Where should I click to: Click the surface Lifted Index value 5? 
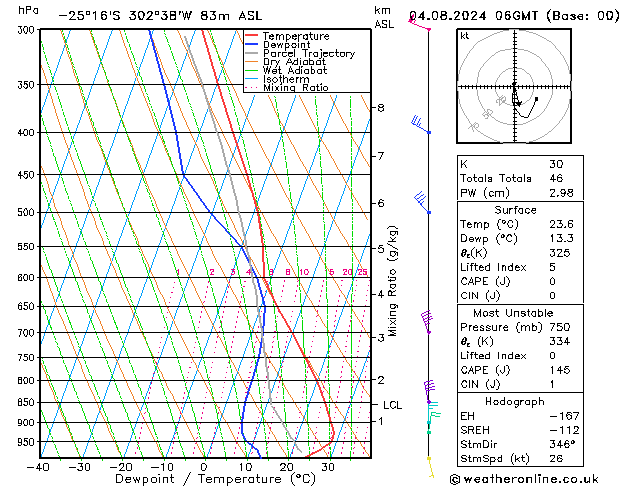pos(552,267)
